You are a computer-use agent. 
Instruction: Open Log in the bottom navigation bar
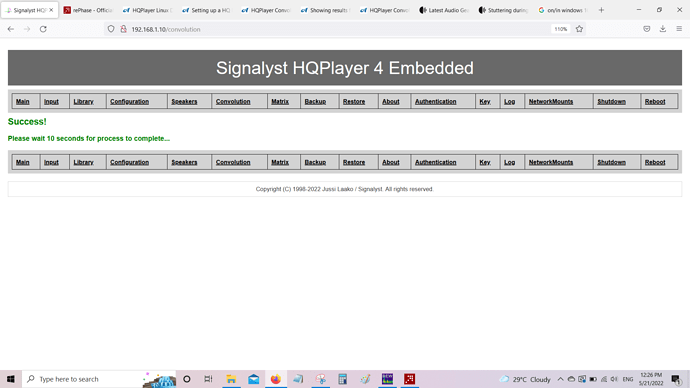coord(509,162)
